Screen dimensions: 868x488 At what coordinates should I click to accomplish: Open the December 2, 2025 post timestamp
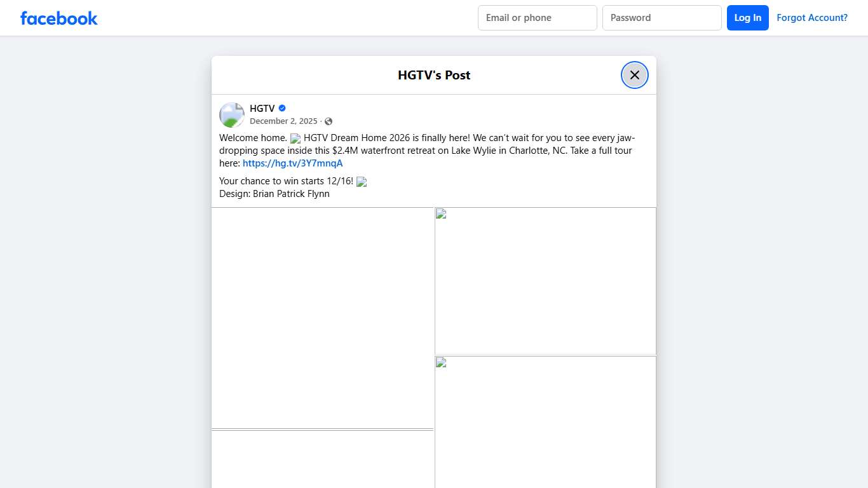click(284, 121)
